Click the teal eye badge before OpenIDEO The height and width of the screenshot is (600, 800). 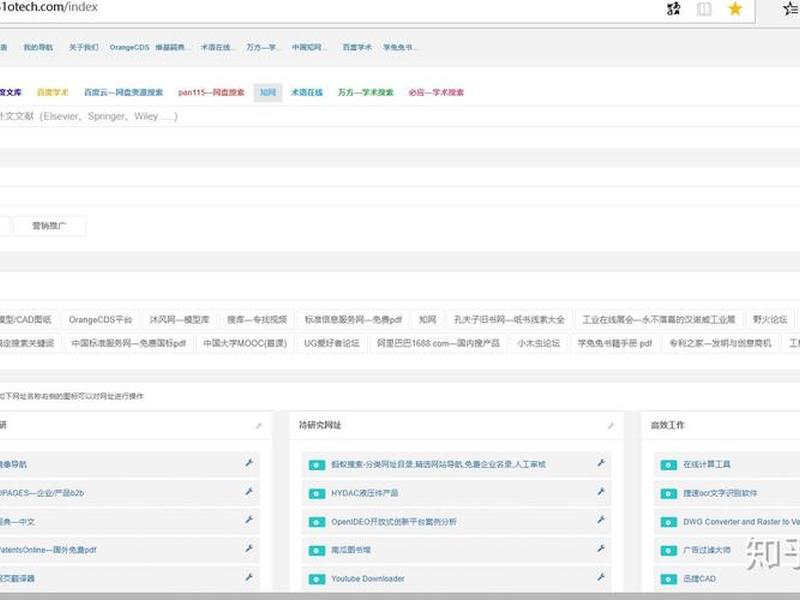317,522
